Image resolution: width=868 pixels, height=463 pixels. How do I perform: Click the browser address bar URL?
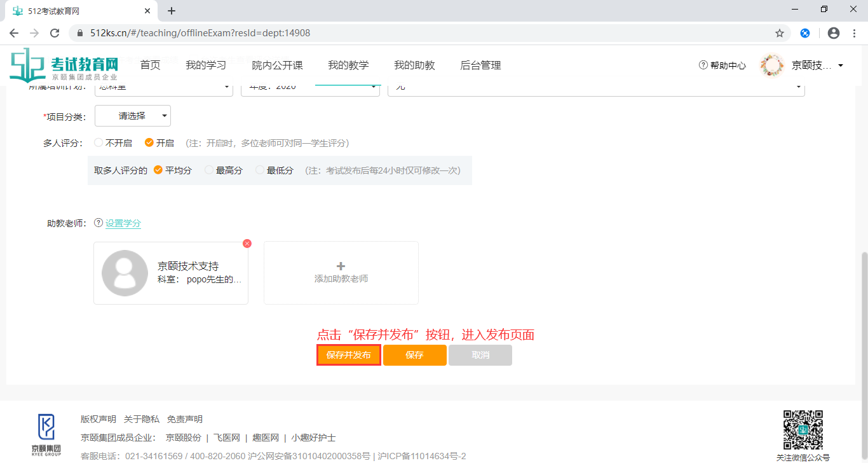[x=200, y=33]
